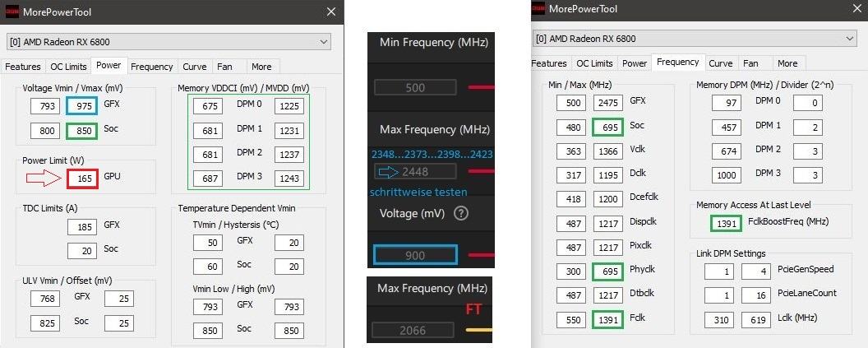Click Soc min frequency field showing 480
868x348 pixels.
click(x=571, y=127)
